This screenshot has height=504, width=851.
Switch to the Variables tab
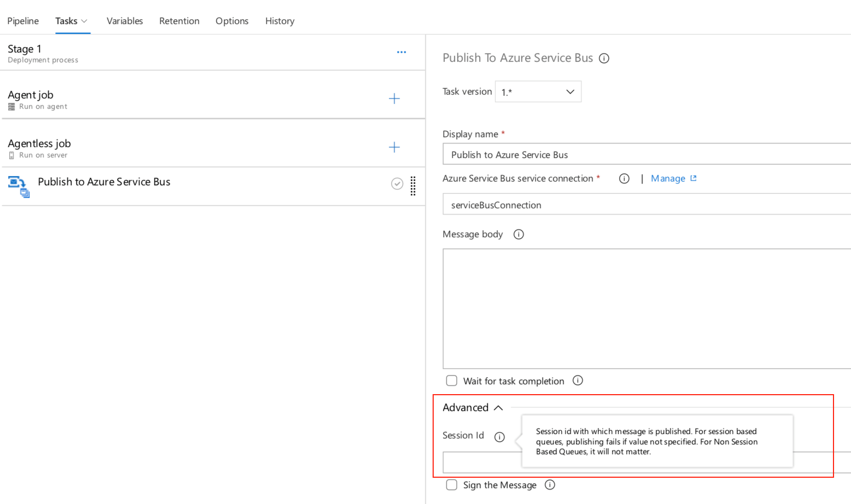coord(124,21)
